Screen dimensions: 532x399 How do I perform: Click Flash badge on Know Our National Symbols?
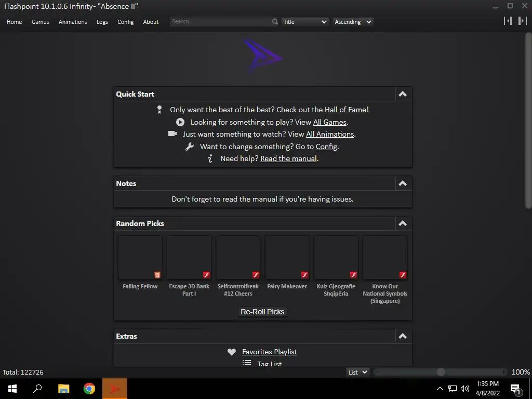[x=403, y=275]
